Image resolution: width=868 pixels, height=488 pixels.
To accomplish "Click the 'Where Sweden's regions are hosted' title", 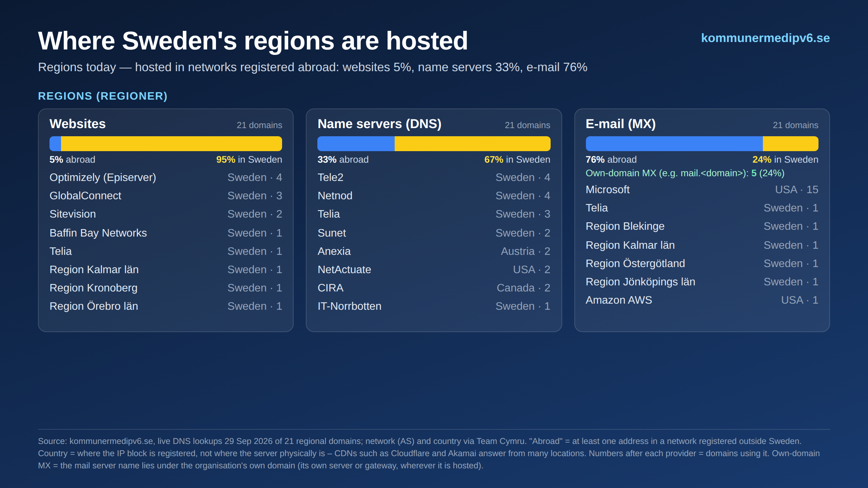I will (253, 41).
